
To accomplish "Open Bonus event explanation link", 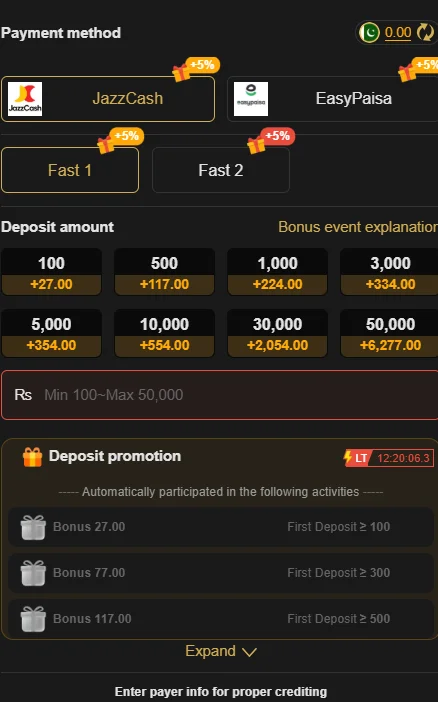I will point(358,227).
